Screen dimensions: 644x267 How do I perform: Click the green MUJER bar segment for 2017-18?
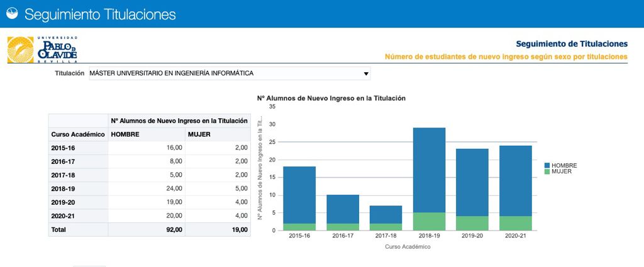tap(386, 227)
